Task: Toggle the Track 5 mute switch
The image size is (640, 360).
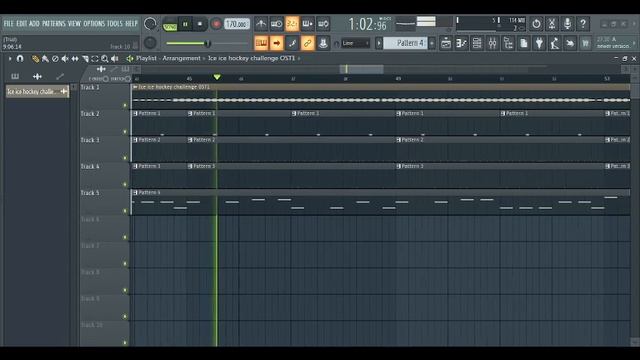Action: 125,211
